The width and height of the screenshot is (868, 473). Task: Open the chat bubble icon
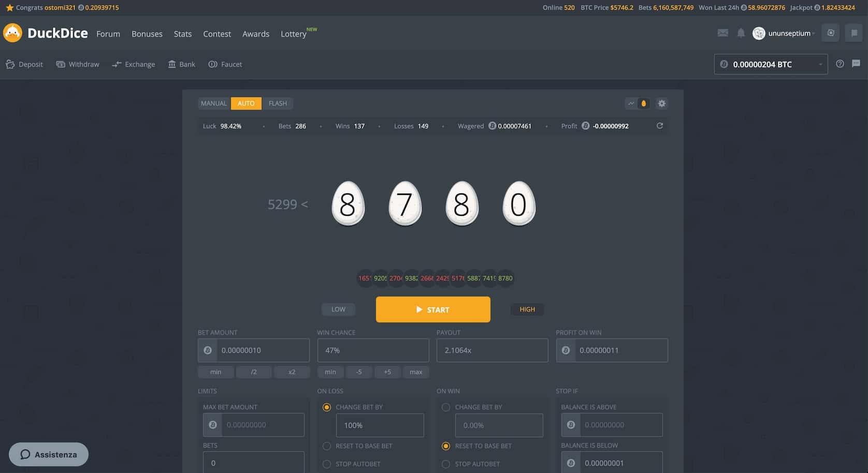tap(856, 64)
